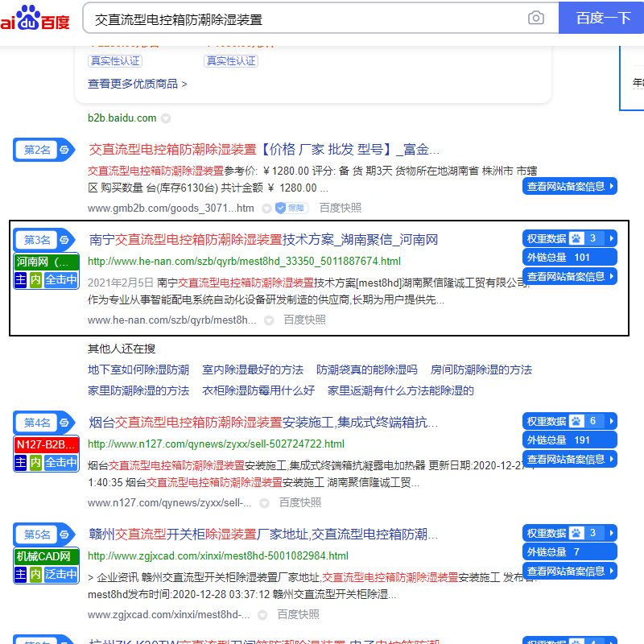The image size is (644, 644).
Task: Expand dropdown arrow next to www.n127.com URL
Action: pyautogui.click(x=264, y=503)
